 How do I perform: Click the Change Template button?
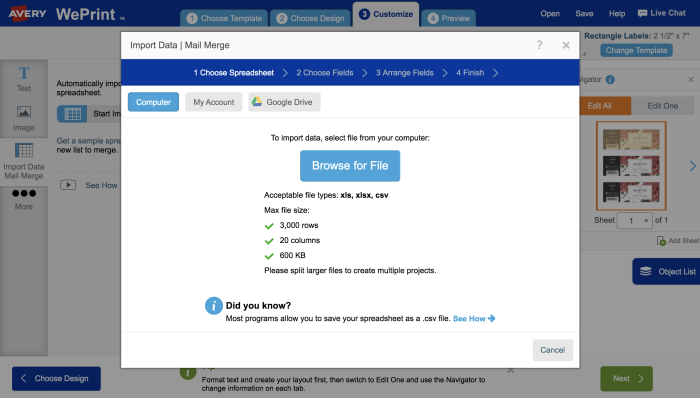(x=636, y=50)
